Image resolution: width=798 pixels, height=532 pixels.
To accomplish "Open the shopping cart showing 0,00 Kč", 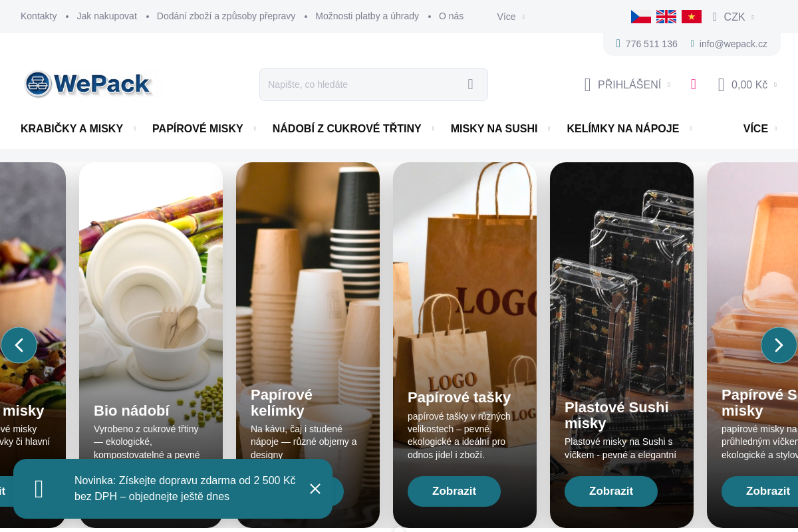I will tap(747, 84).
